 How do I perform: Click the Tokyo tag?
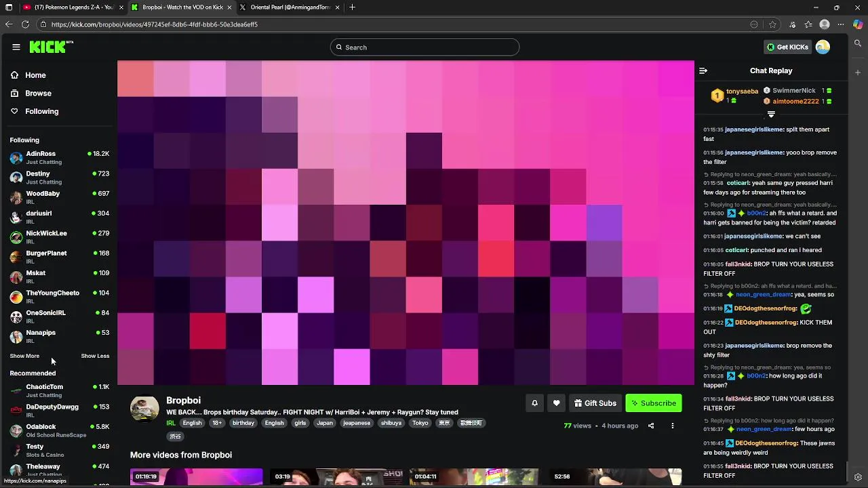(x=420, y=423)
